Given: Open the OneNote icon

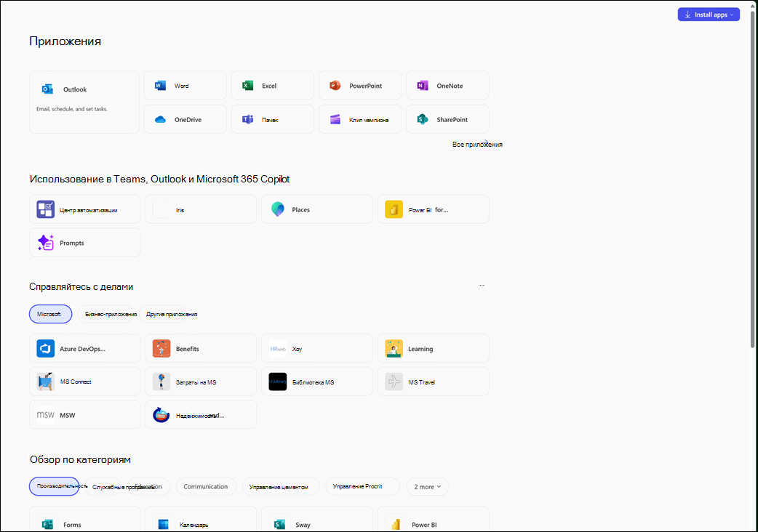Looking at the screenshot, I should (423, 86).
